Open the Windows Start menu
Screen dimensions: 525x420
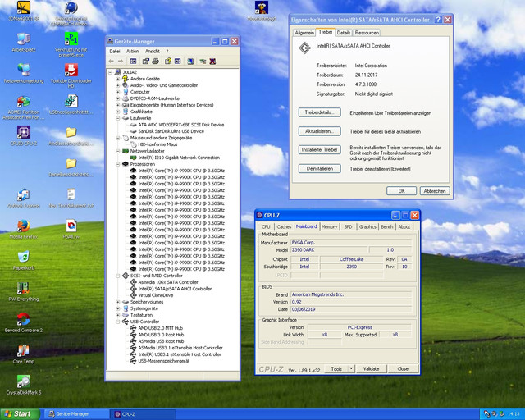coord(20,414)
